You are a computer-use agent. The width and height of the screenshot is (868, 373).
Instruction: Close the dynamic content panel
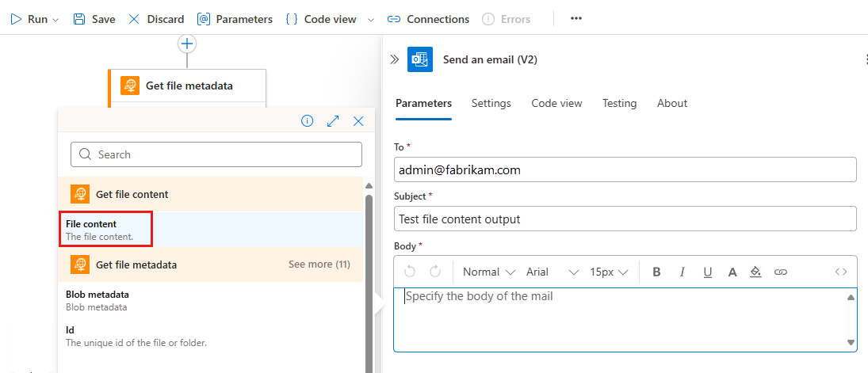358,120
